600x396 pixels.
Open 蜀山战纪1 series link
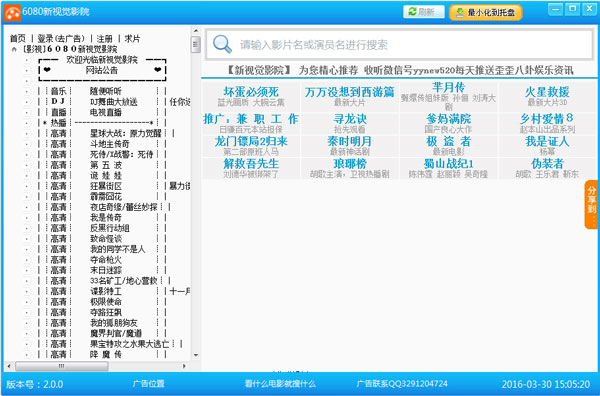coord(448,164)
